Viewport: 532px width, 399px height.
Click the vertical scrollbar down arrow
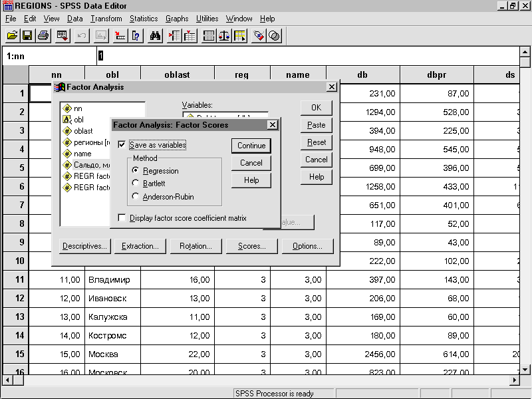(x=525, y=369)
